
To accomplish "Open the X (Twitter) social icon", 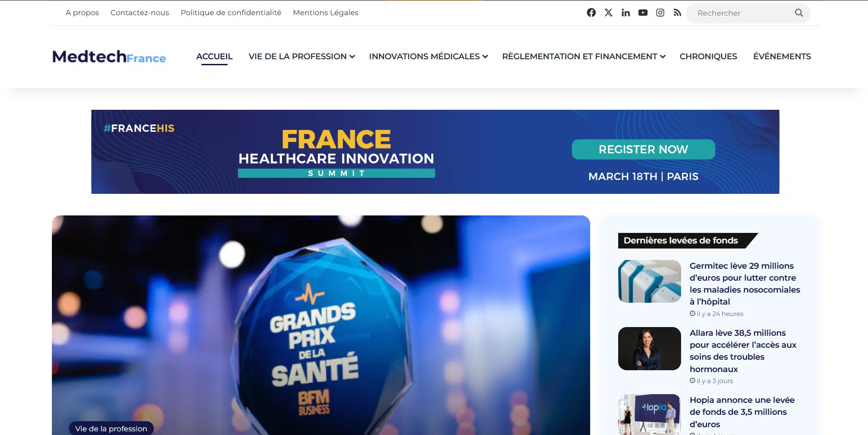I will pyautogui.click(x=609, y=13).
